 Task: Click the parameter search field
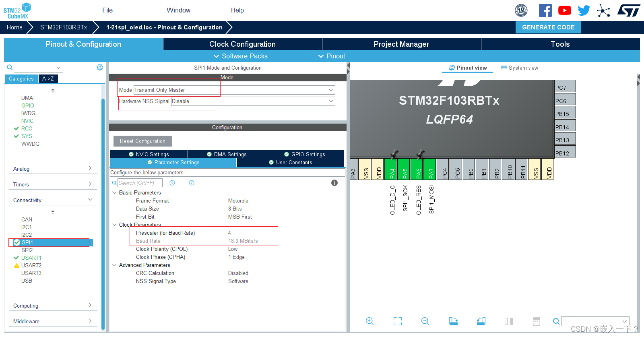(140, 183)
